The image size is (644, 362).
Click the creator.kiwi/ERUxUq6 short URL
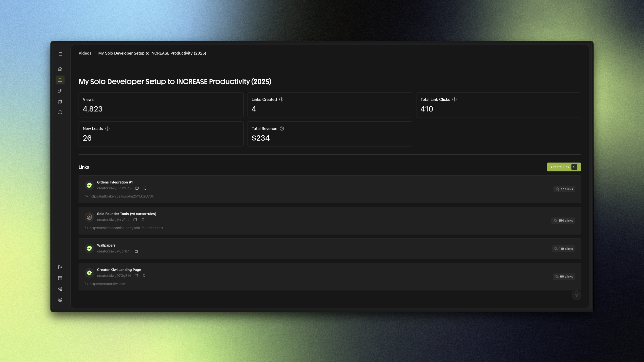pyautogui.click(x=114, y=188)
